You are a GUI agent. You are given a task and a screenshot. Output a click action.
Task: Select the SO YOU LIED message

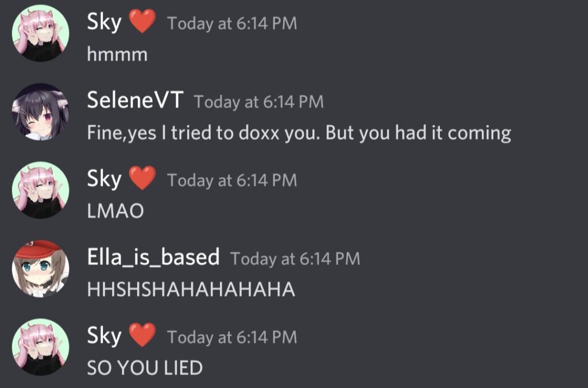145,368
